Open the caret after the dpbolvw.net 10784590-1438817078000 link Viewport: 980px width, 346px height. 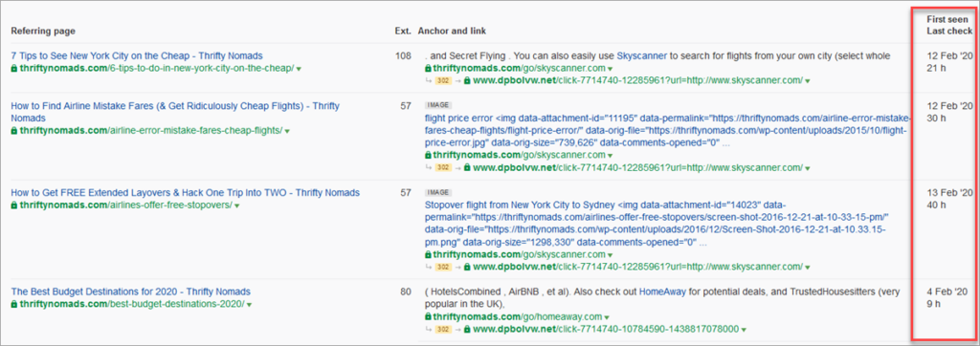tap(744, 330)
